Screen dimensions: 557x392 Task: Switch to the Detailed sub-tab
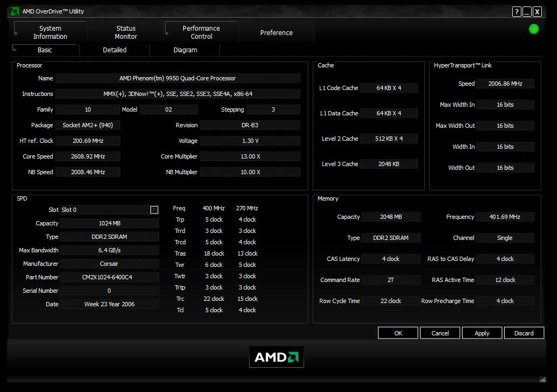point(115,50)
